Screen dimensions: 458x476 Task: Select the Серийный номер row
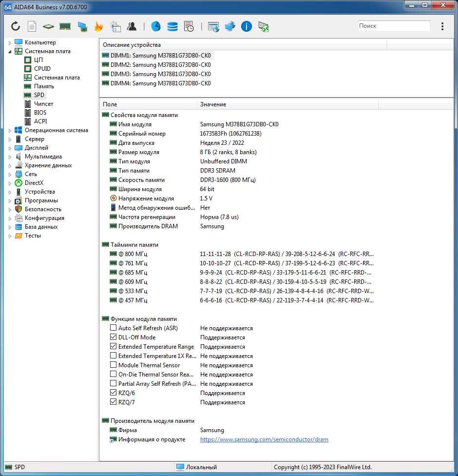(x=185, y=134)
